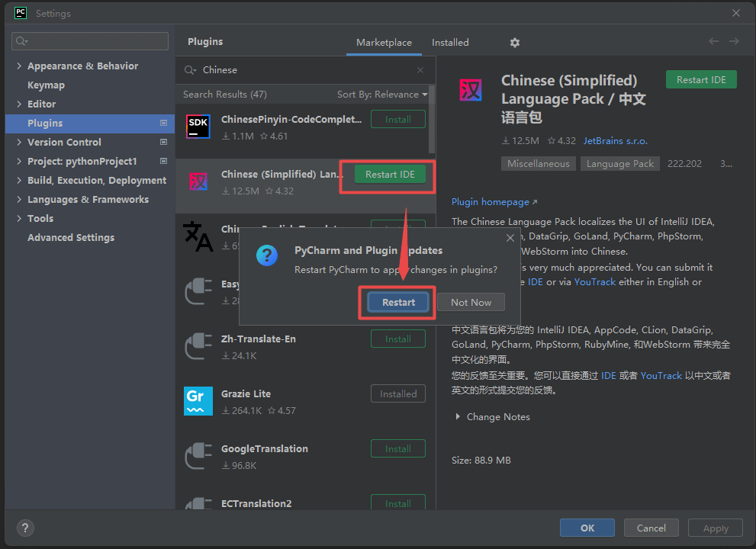Close the PyCharm and Plugin Updates dialog
The width and height of the screenshot is (756, 549).
tap(510, 238)
